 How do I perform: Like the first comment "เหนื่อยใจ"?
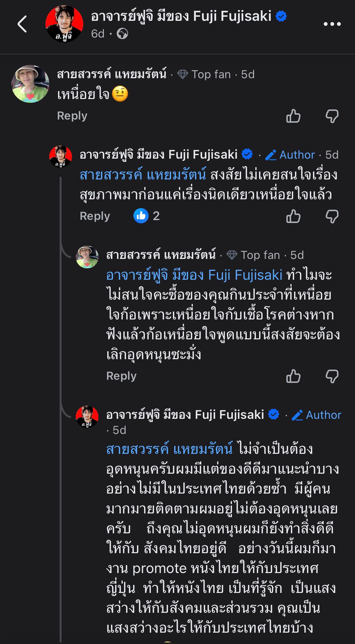point(293,116)
